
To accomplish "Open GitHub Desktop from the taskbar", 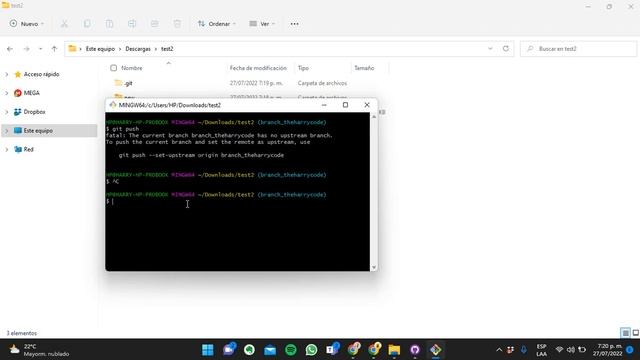I will (x=415, y=350).
